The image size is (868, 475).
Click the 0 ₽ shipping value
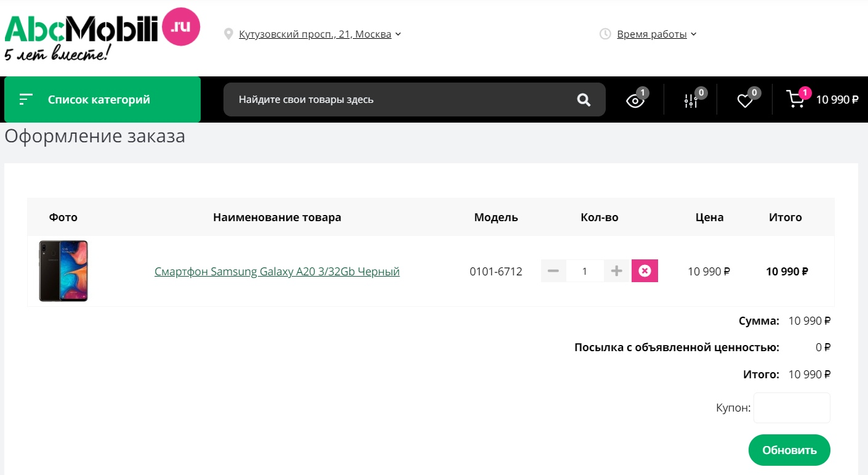[x=823, y=347]
